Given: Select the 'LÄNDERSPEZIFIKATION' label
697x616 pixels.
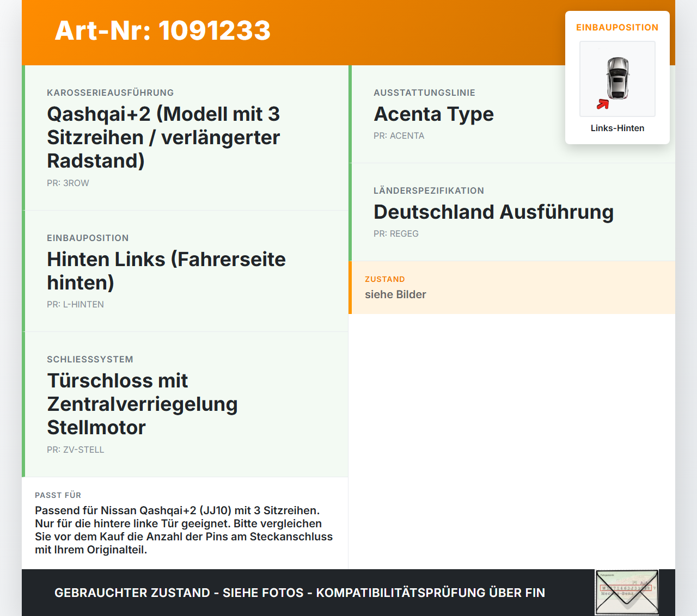Looking at the screenshot, I should [429, 190].
